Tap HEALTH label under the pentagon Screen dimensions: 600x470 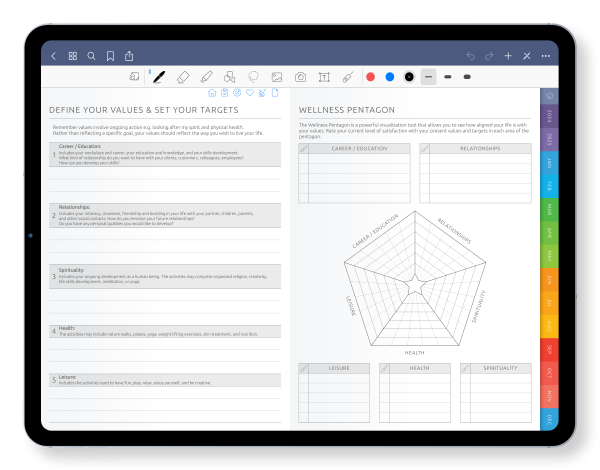(414, 353)
